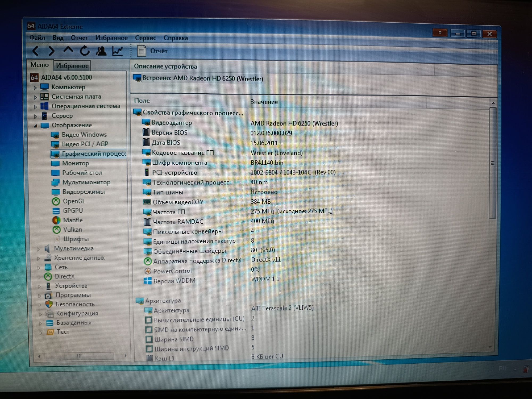This screenshot has width=532, height=399.
Task: Open the user icon in the toolbar
Action: pos(101,51)
